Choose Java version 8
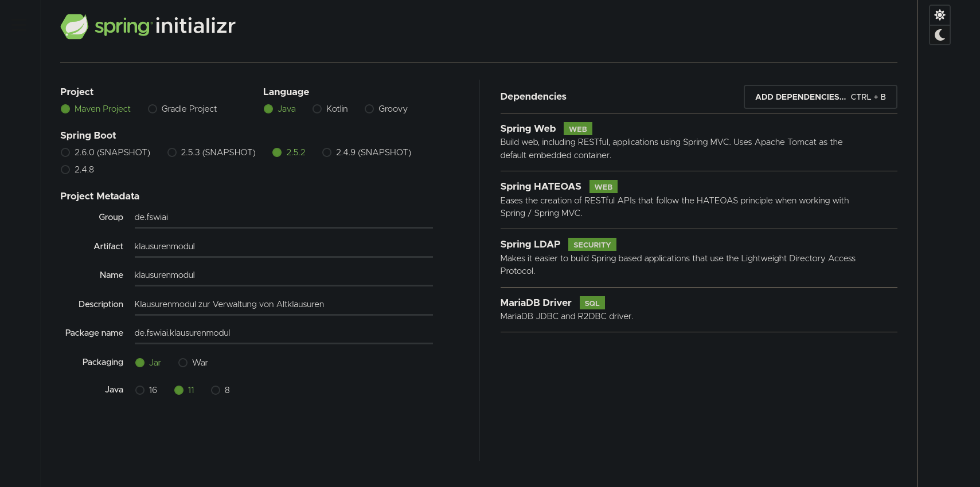 click(x=216, y=390)
